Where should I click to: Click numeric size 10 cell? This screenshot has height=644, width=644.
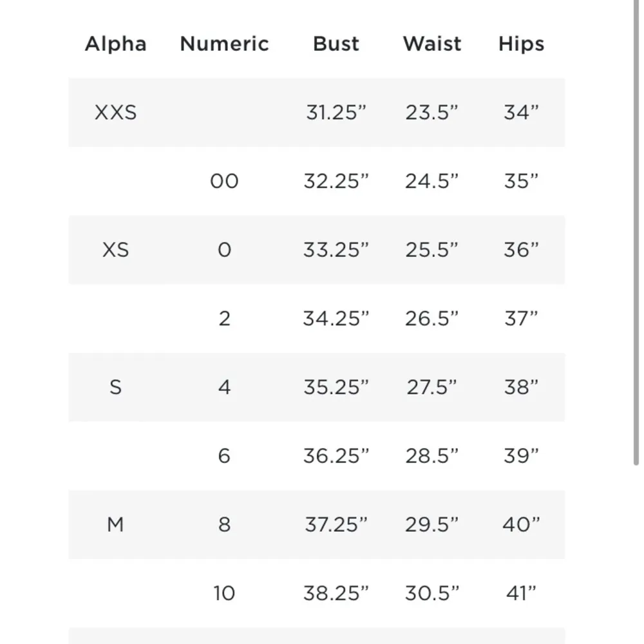tap(224, 593)
